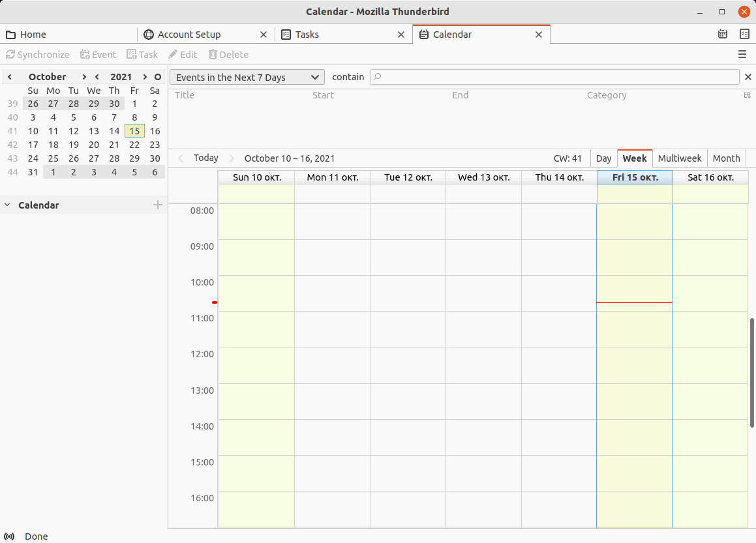Create a new Task from toolbar

(x=142, y=55)
